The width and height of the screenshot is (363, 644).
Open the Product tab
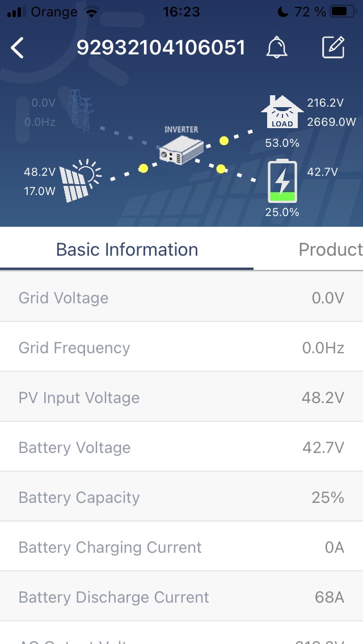click(x=330, y=249)
